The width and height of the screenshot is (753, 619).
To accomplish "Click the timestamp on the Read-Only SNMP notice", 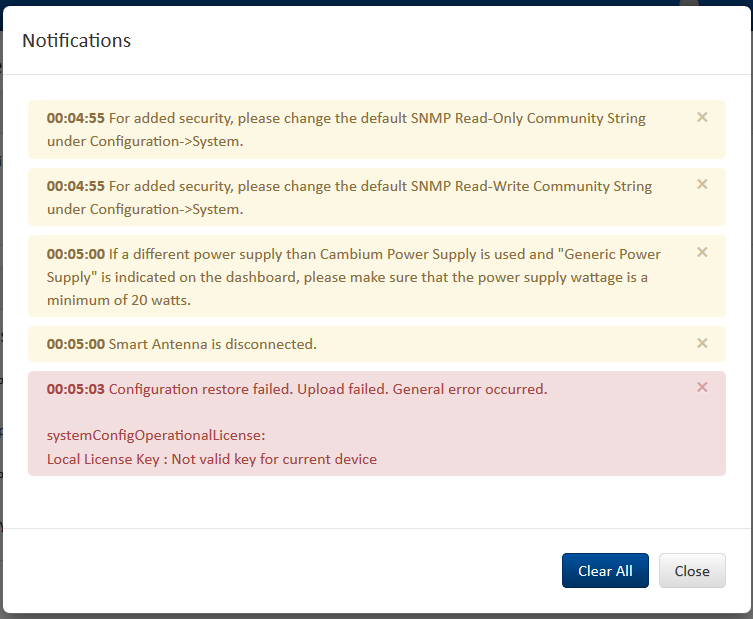I will pyautogui.click(x=76, y=118).
